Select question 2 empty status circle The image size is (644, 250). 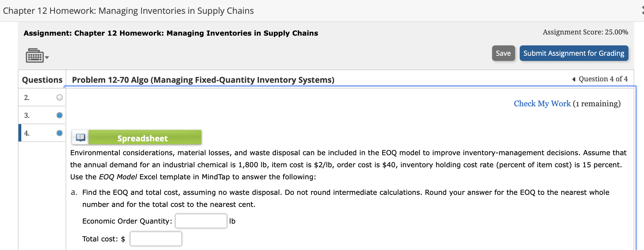(60, 97)
